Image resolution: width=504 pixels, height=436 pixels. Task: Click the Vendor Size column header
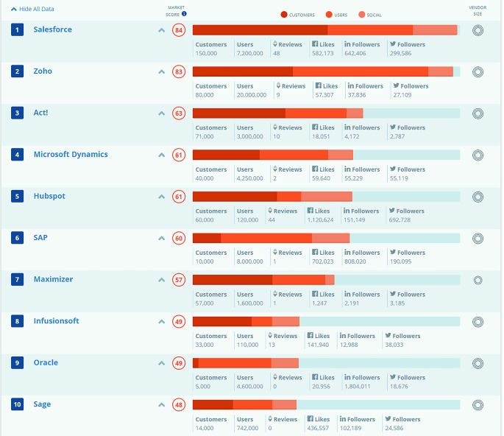(478, 10)
